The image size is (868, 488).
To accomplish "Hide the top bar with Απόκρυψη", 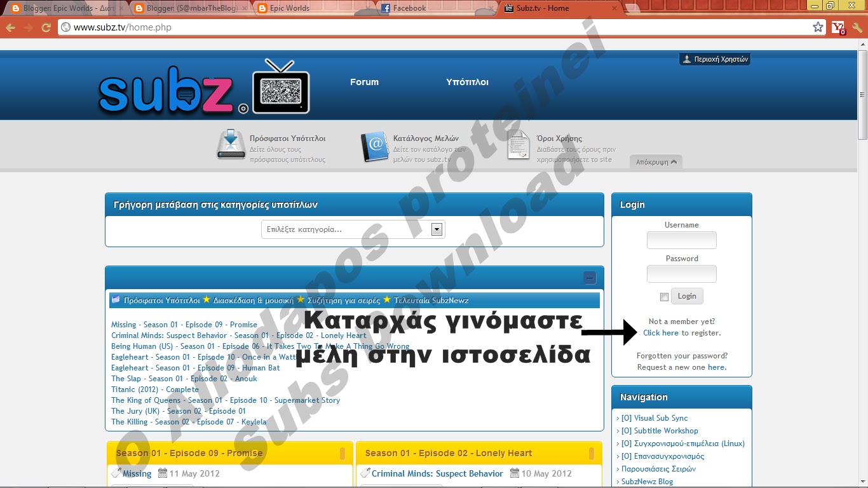I will 656,162.
